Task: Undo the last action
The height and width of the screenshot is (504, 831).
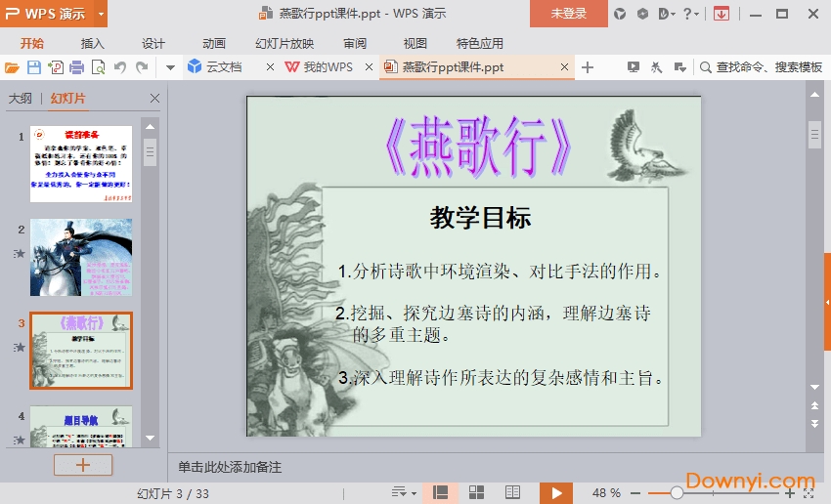Action: pyautogui.click(x=120, y=67)
